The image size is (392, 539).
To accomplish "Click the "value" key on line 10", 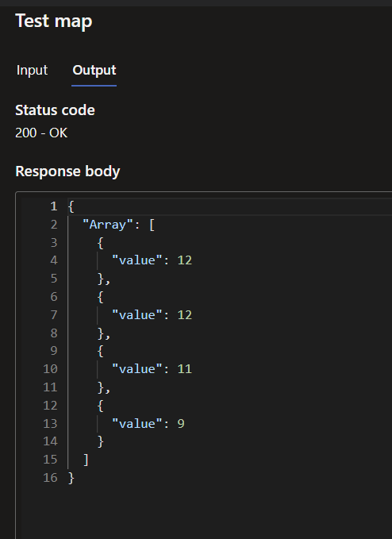I will tap(136, 369).
